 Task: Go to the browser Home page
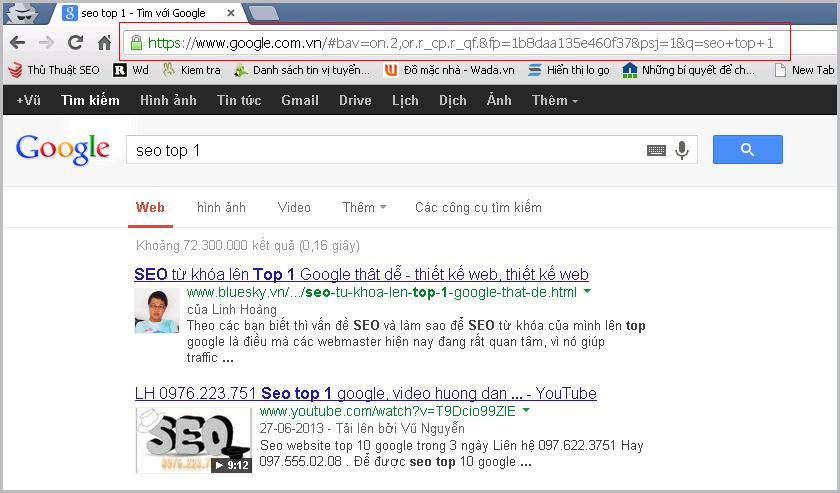pyautogui.click(x=105, y=42)
